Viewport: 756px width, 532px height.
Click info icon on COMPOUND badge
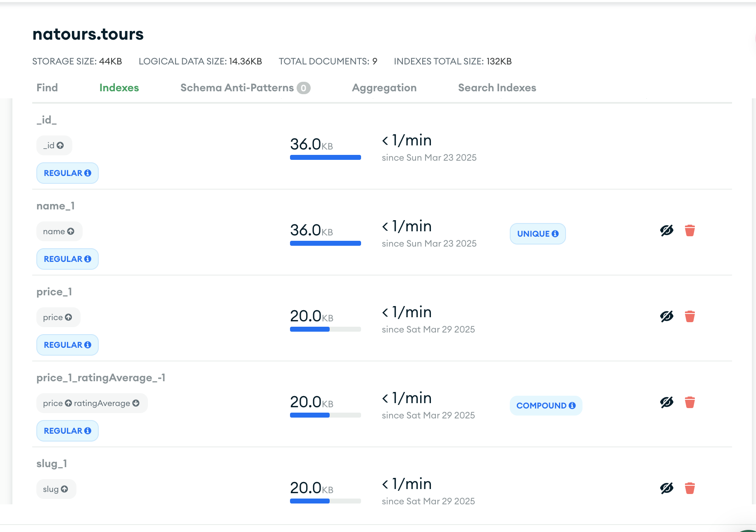[572, 406]
